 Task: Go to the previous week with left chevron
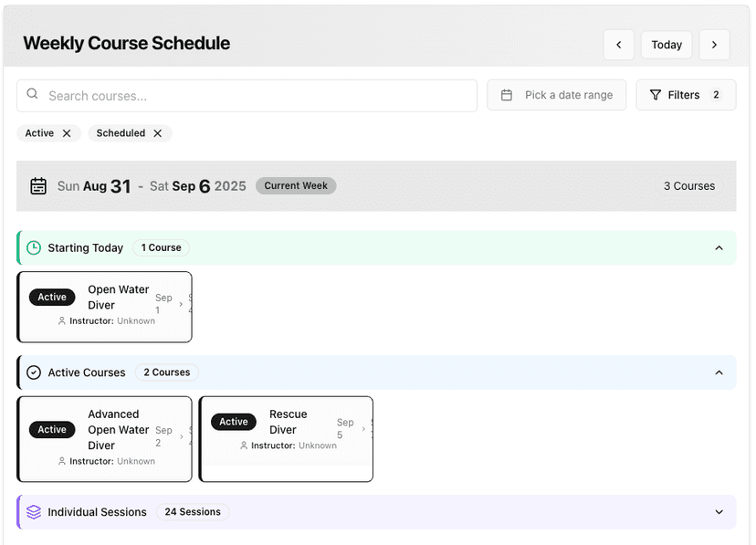click(618, 45)
